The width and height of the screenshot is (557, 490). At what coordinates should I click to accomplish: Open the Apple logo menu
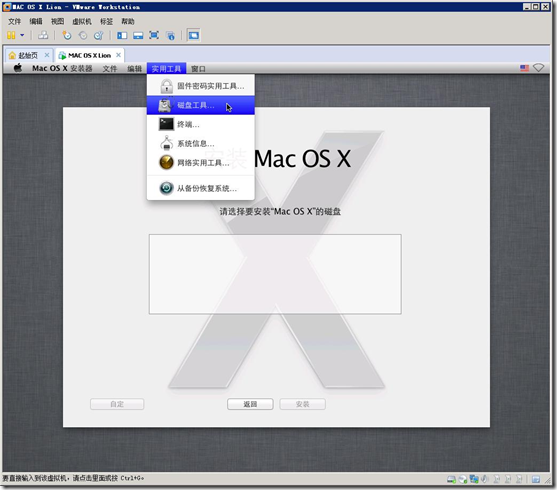point(18,68)
